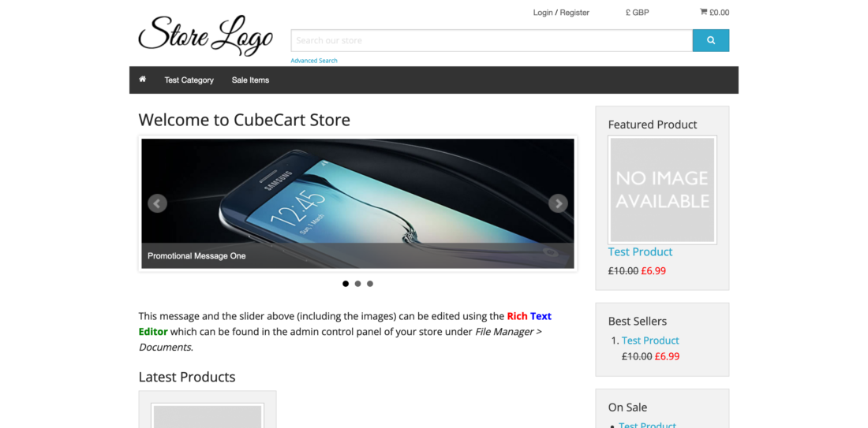Open the Sale Items menu item
Screen dimensions: 868x428
pos(250,80)
